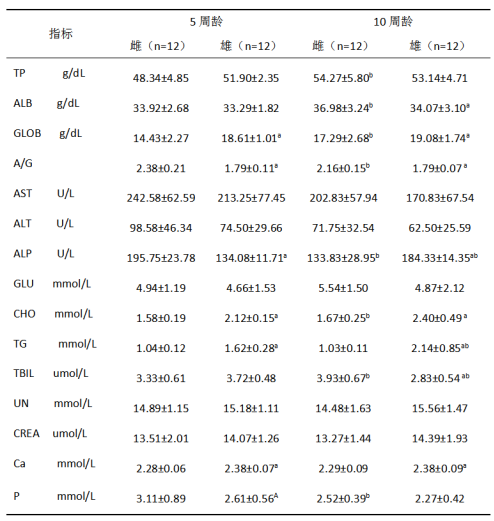Screen dimensions: 494x521
Task: Select the Ca value 2.29±0.09
Action: point(343,468)
